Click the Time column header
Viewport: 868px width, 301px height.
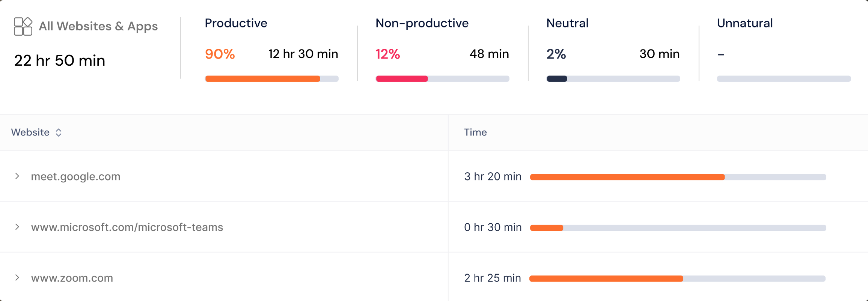coord(475,132)
